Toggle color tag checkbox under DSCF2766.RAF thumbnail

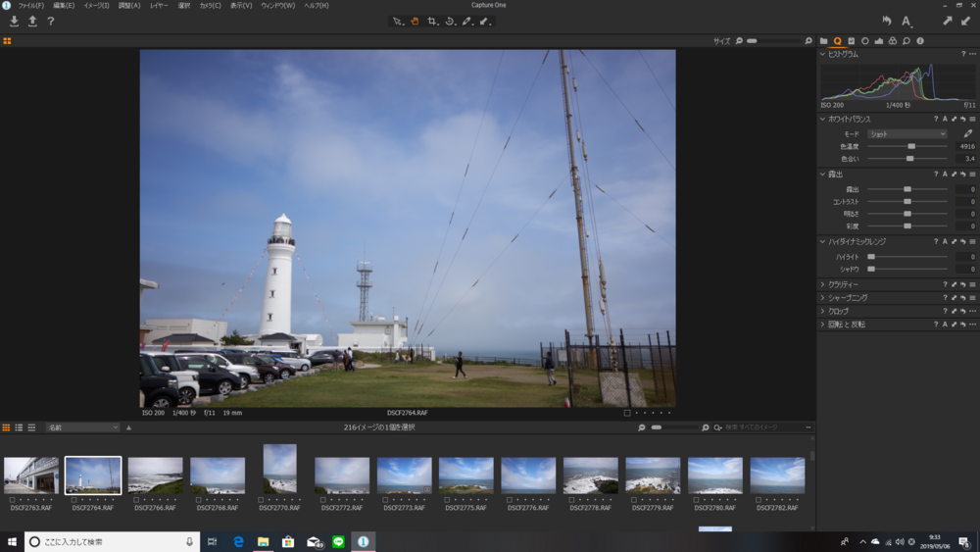[x=137, y=500]
